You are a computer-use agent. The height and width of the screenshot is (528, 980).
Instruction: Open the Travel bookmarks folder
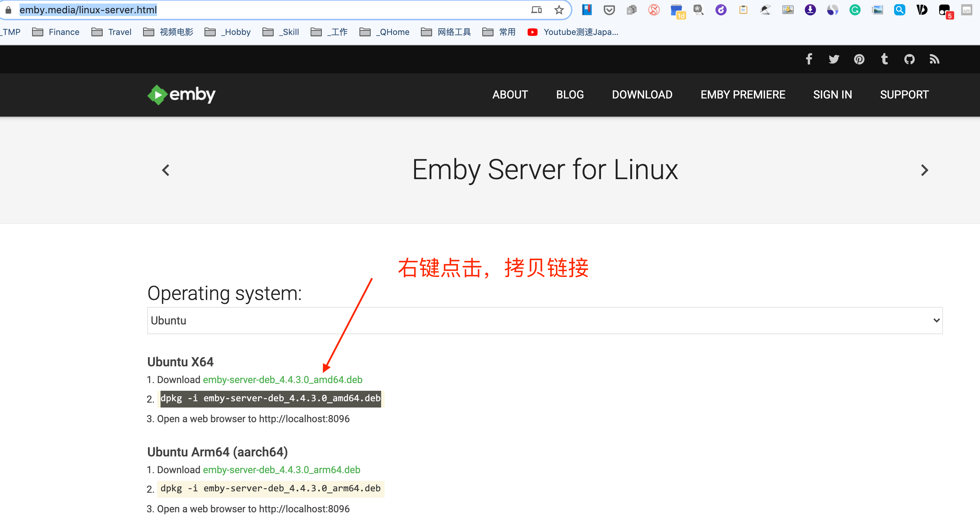tap(111, 32)
